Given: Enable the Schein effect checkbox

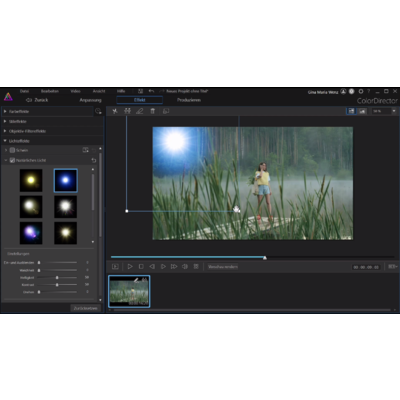Looking at the screenshot, I should tap(12, 150).
